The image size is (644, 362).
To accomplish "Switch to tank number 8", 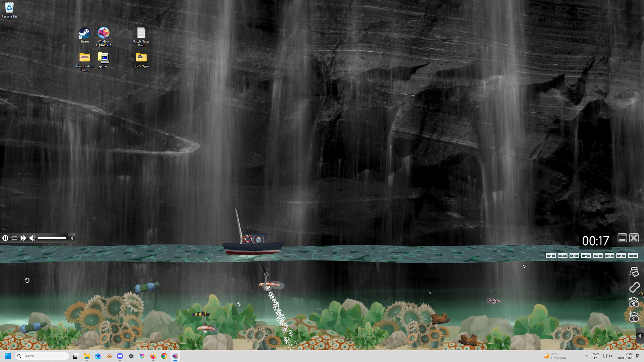I will click(x=551, y=255).
